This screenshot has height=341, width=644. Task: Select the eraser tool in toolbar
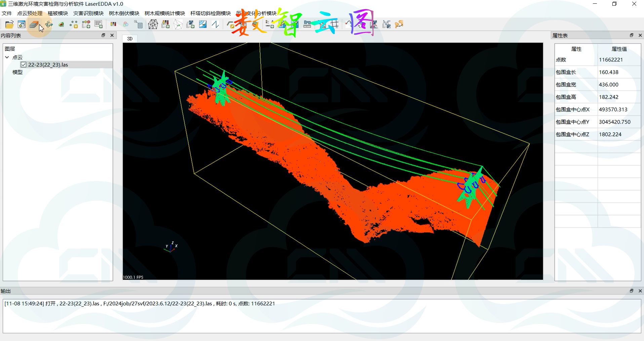pyautogui.click(x=34, y=24)
